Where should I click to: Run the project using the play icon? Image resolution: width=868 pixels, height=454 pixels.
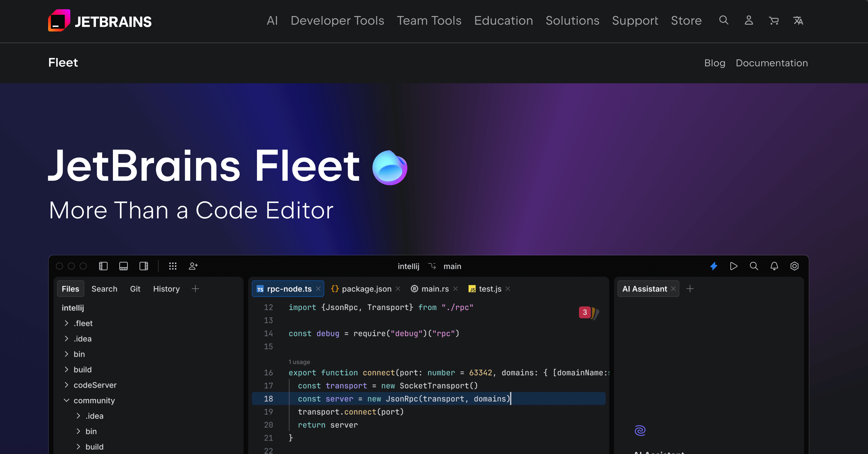pos(734,266)
